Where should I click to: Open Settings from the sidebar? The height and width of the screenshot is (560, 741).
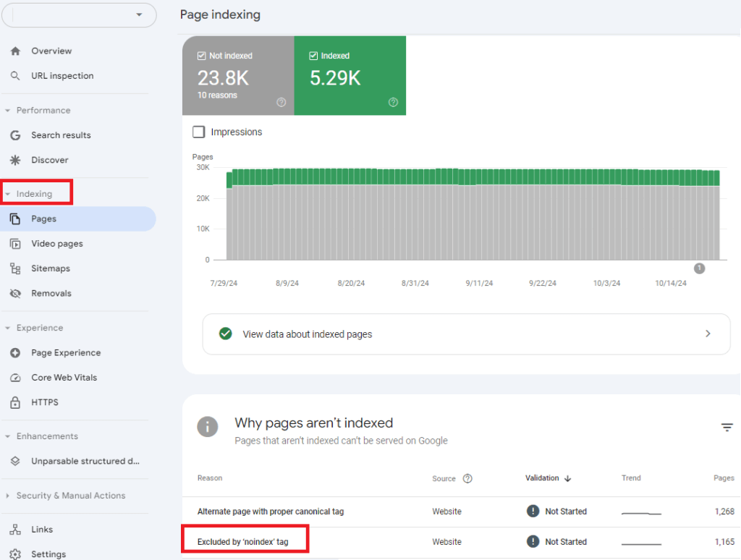coord(14,553)
